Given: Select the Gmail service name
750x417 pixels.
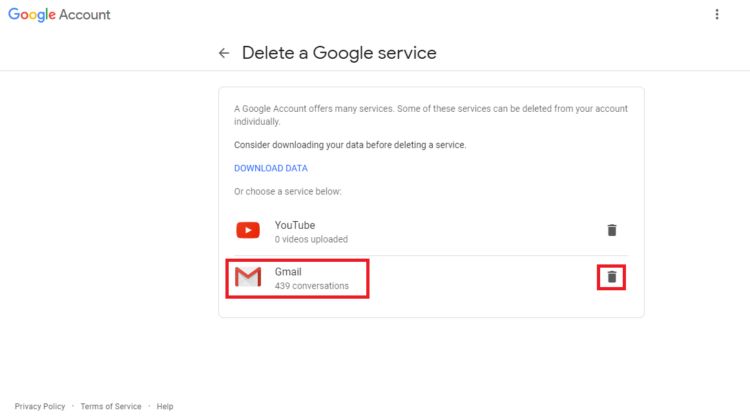Looking at the screenshot, I should (288, 272).
